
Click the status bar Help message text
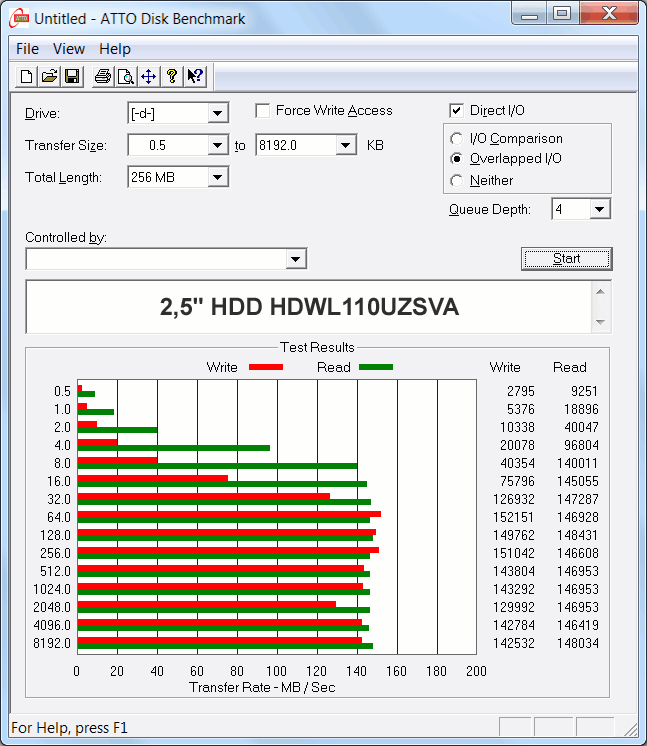click(x=69, y=728)
